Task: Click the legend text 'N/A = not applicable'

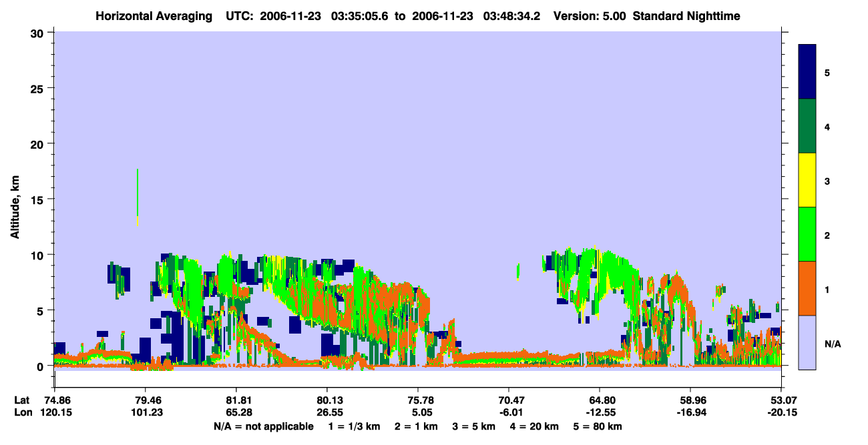Action: (x=263, y=426)
